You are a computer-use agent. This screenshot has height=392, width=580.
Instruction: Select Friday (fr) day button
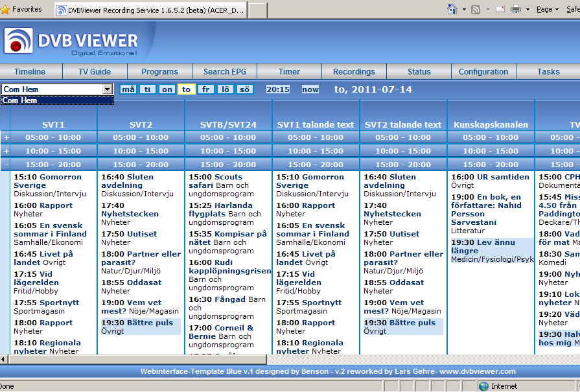coord(205,89)
